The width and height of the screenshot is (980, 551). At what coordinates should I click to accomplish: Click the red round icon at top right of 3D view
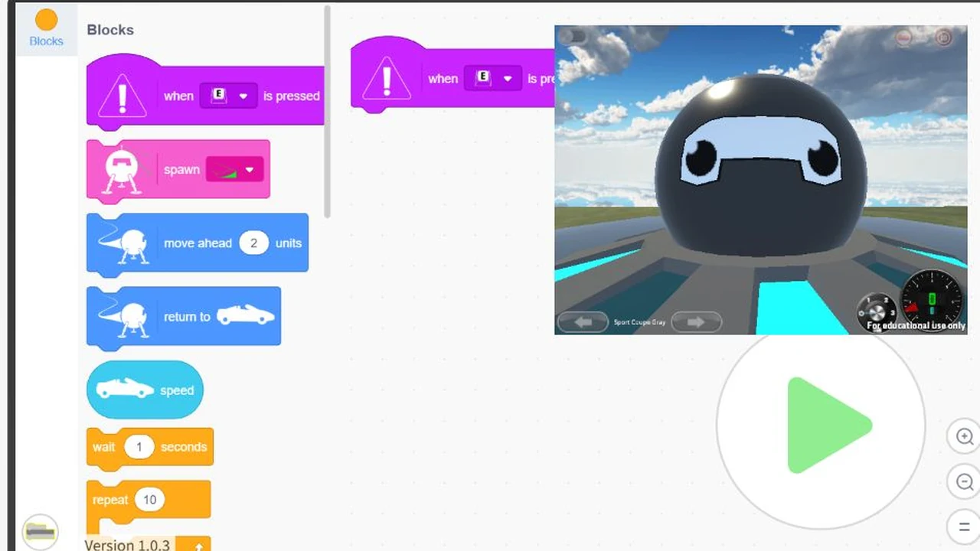click(x=903, y=37)
